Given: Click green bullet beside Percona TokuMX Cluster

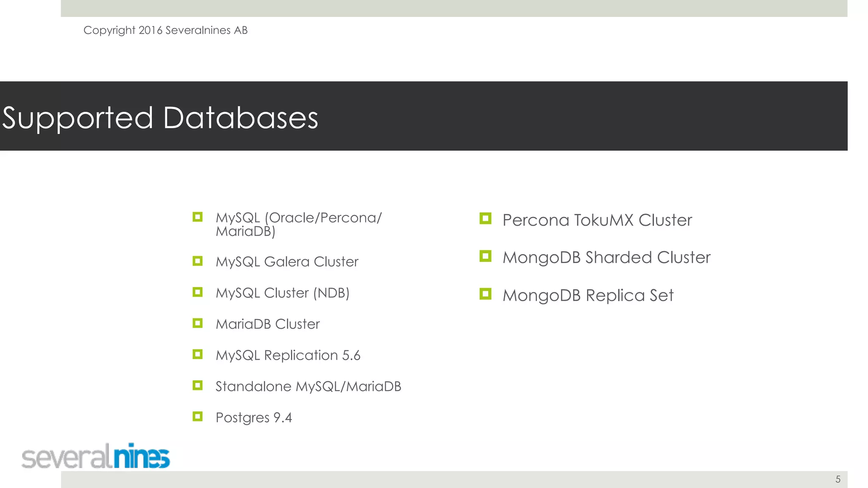Looking at the screenshot, I should (485, 219).
